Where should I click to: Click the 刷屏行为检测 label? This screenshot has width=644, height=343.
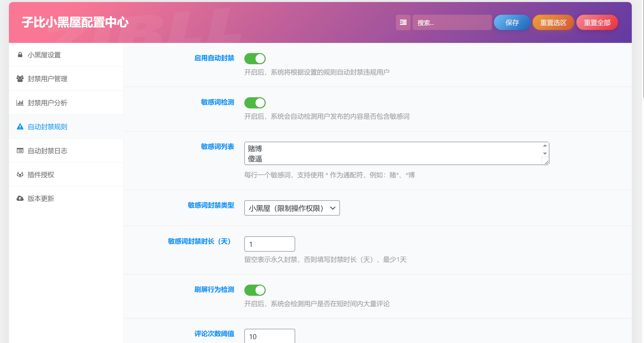tap(214, 290)
